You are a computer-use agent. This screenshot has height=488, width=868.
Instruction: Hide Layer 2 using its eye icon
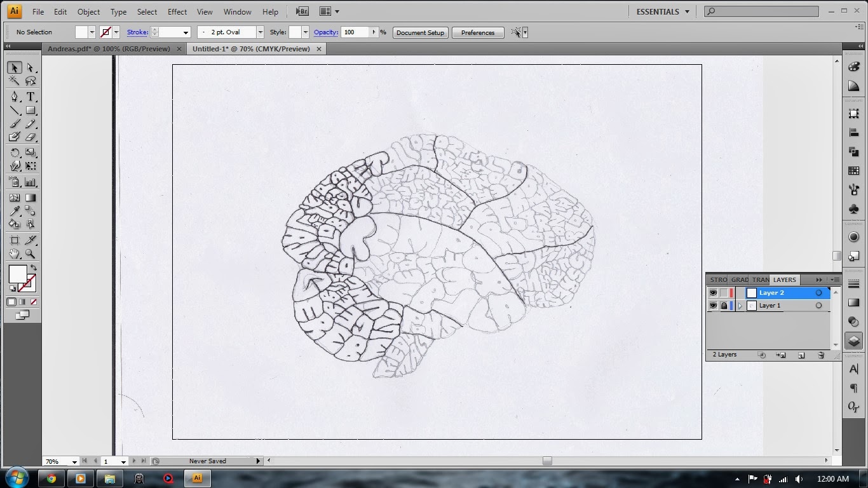pyautogui.click(x=713, y=293)
